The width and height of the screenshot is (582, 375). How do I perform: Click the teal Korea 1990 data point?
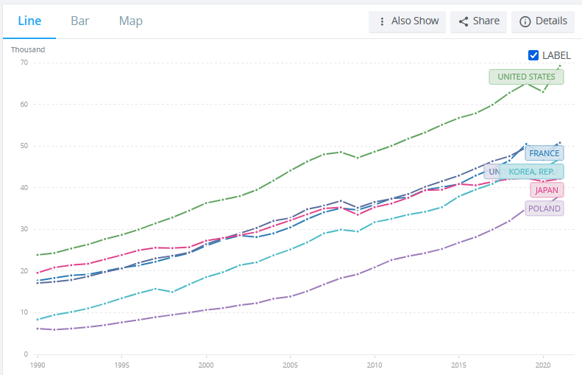pos(37,319)
